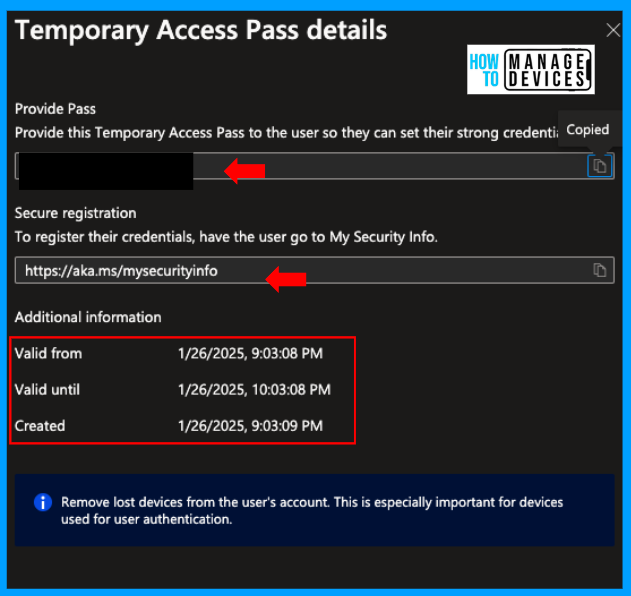
Task: Click the 'To register their credentials' instruction text
Action: point(226,237)
